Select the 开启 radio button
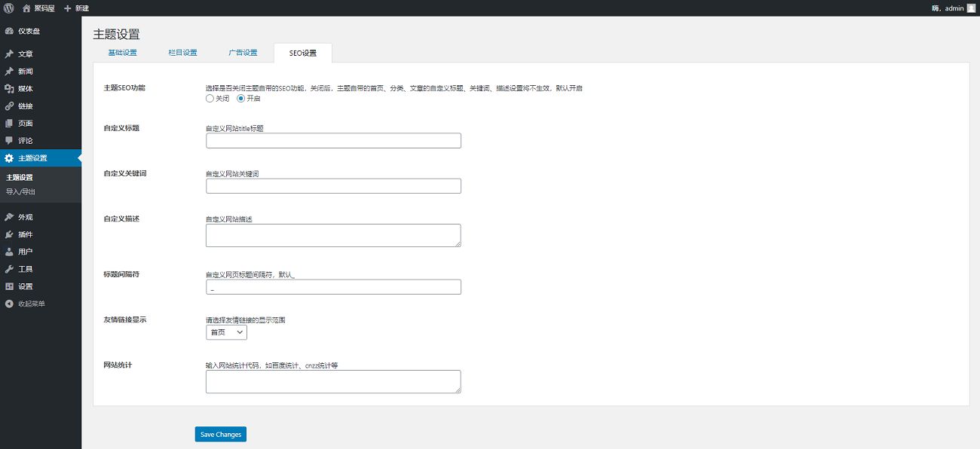 pyautogui.click(x=241, y=98)
